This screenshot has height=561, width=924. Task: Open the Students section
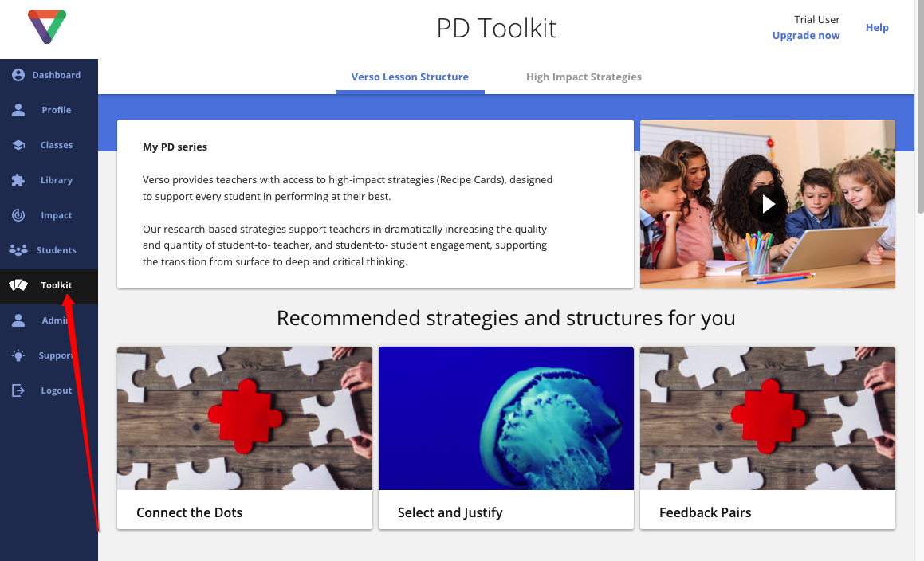coord(49,250)
